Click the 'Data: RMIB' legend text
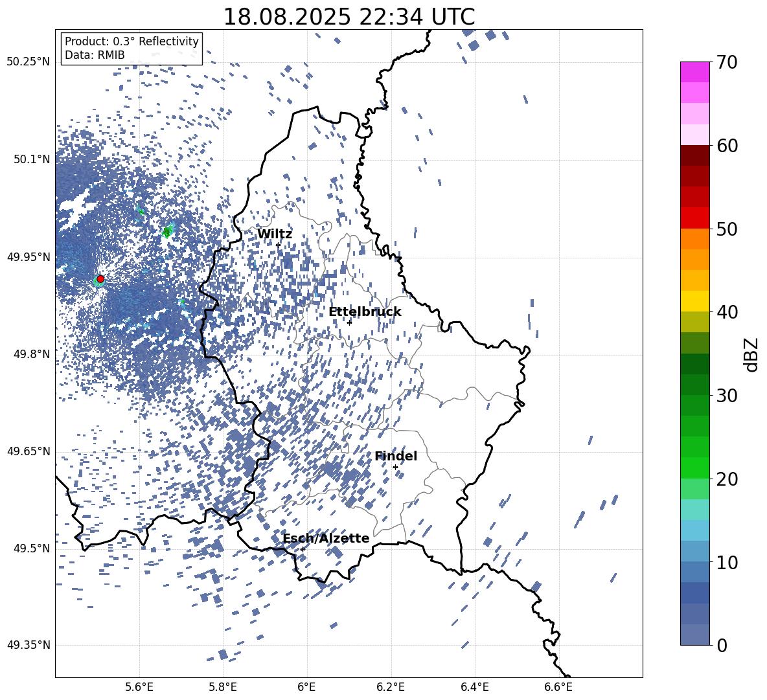This screenshot has width=767, height=700. pos(95,55)
